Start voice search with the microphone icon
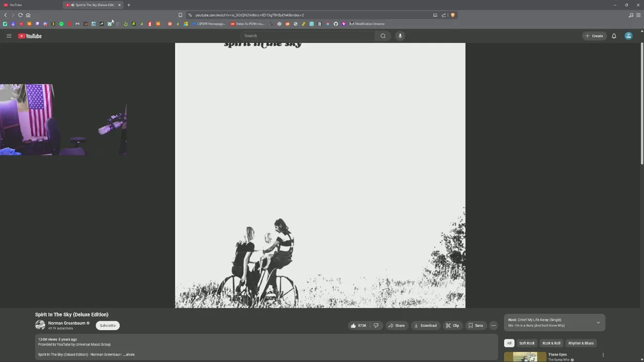 click(x=400, y=36)
